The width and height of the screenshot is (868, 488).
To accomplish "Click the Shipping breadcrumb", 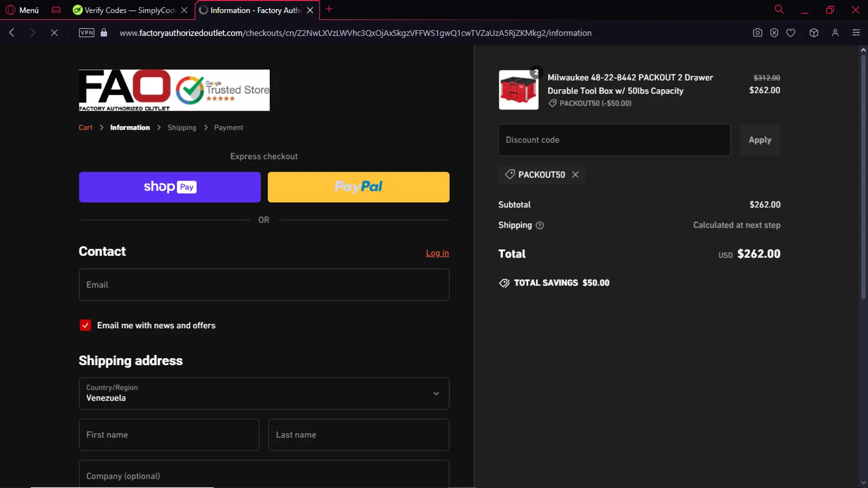I will point(182,127).
